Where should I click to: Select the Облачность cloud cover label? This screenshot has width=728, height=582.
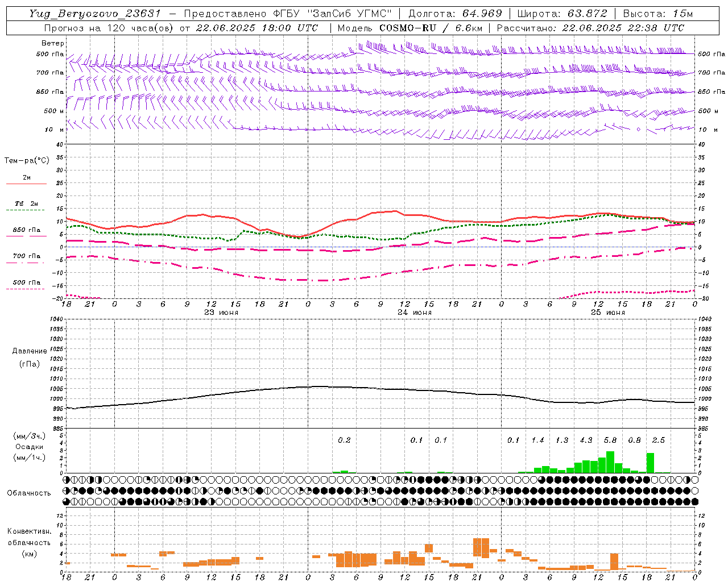(29, 493)
